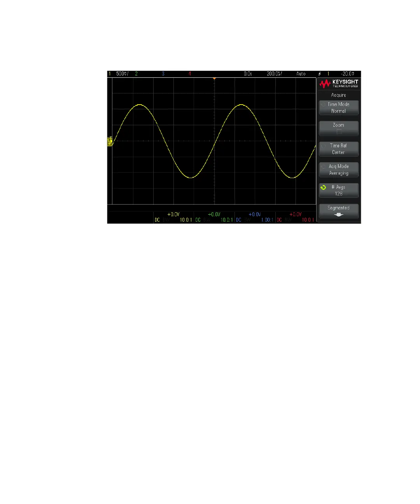Toggle the Auto trigger mode indicator

coord(301,73)
